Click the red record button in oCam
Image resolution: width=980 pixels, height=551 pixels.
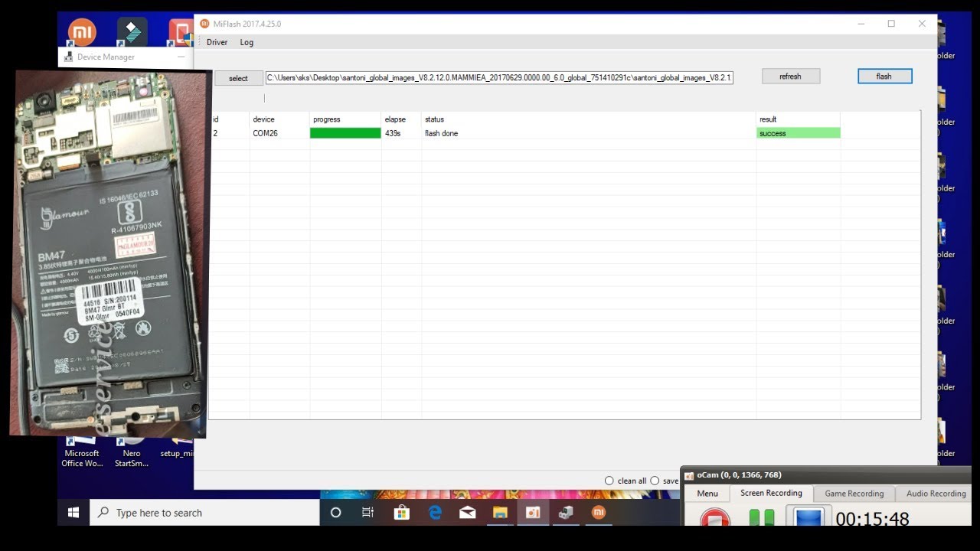pyautogui.click(x=715, y=518)
